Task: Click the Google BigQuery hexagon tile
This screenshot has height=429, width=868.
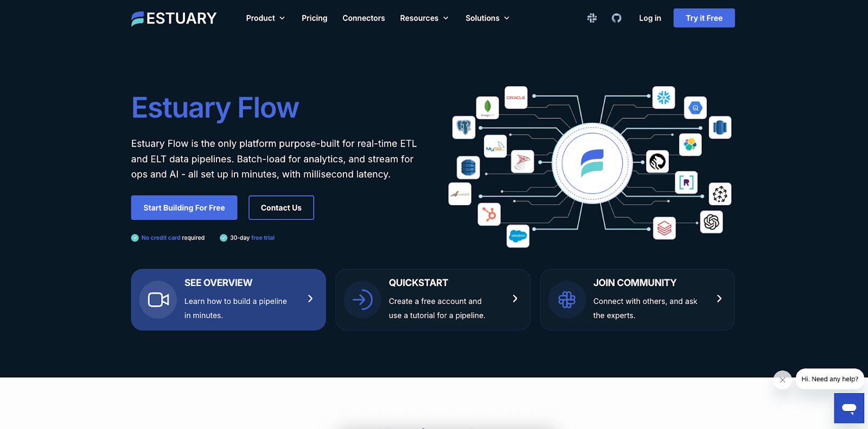Action: coord(695,108)
